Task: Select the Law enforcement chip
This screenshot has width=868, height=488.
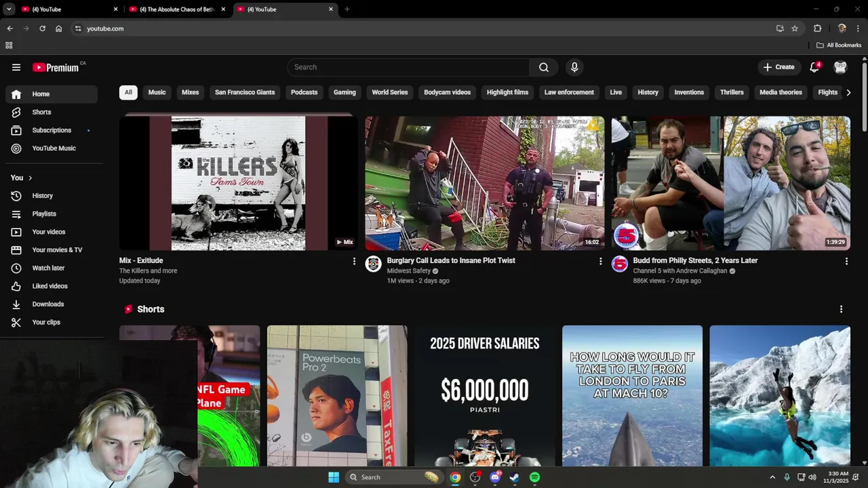Action: pos(569,92)
